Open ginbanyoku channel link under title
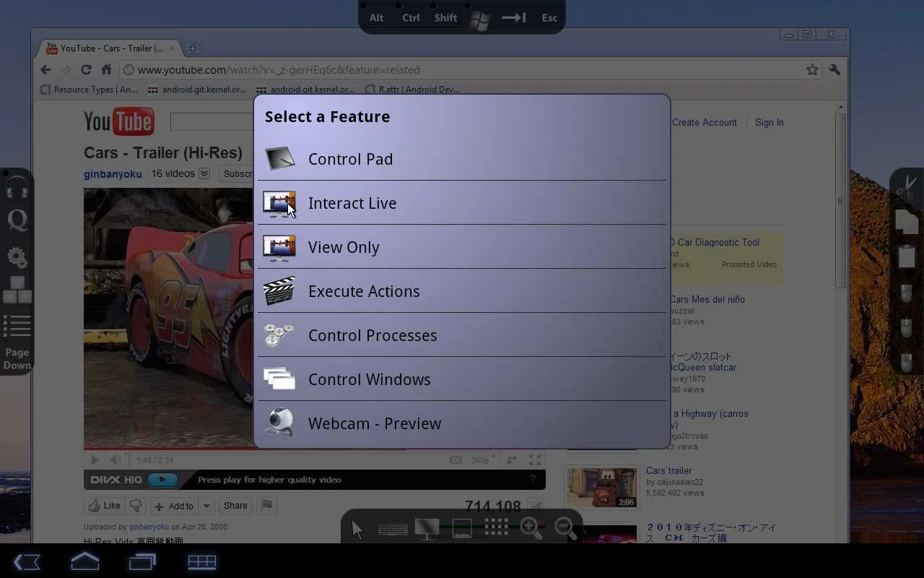924x578 pixels. pos(113,173)
